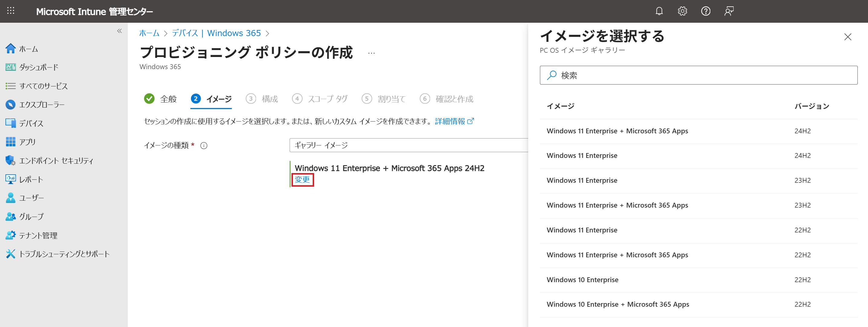The height and width of the screenshot is (327, 868).
Task: Open the app launcher grid icon
Action: [11, 11]
